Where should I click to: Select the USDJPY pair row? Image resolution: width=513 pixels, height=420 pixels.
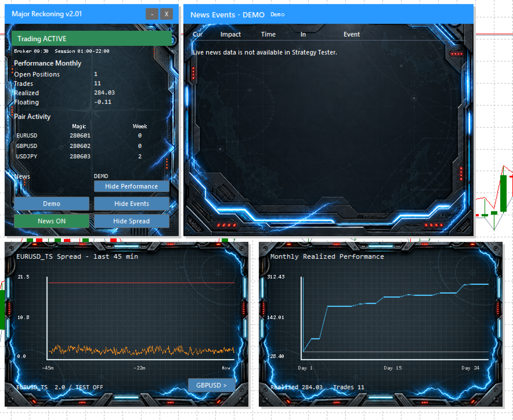coord(80,157)
